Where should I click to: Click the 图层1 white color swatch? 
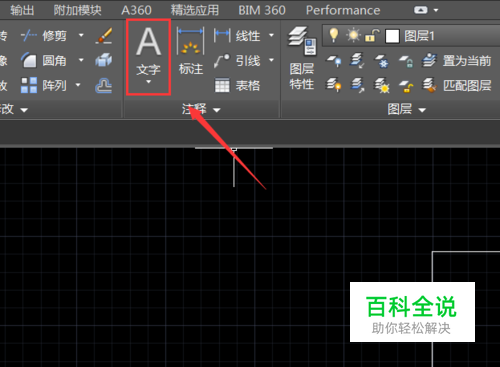[x=392, y=36]
